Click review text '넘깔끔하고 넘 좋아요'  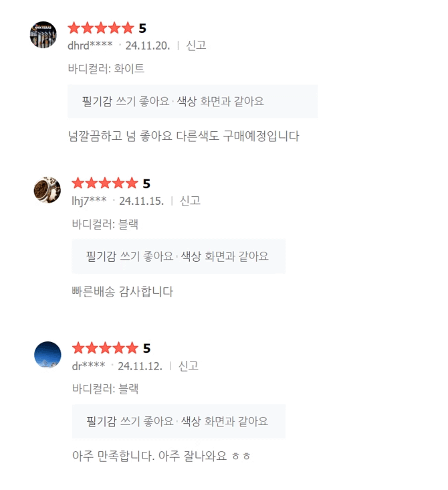coord(183,136)
